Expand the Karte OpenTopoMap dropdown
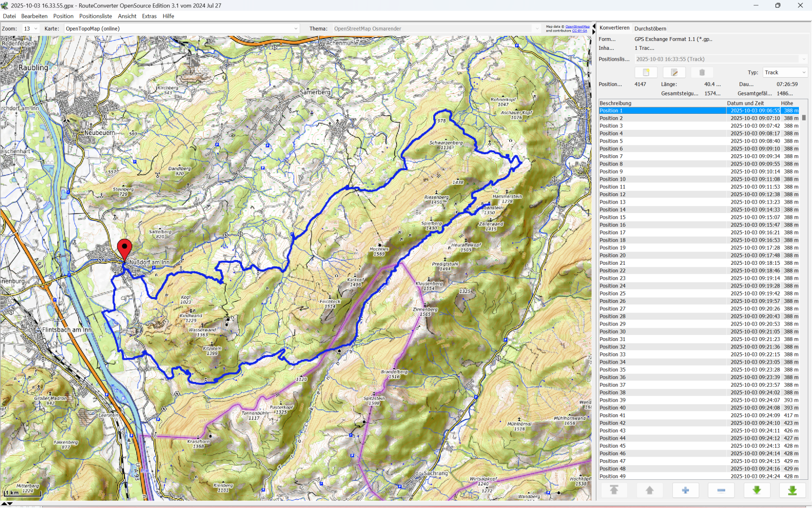 click(x=296, y=29)
